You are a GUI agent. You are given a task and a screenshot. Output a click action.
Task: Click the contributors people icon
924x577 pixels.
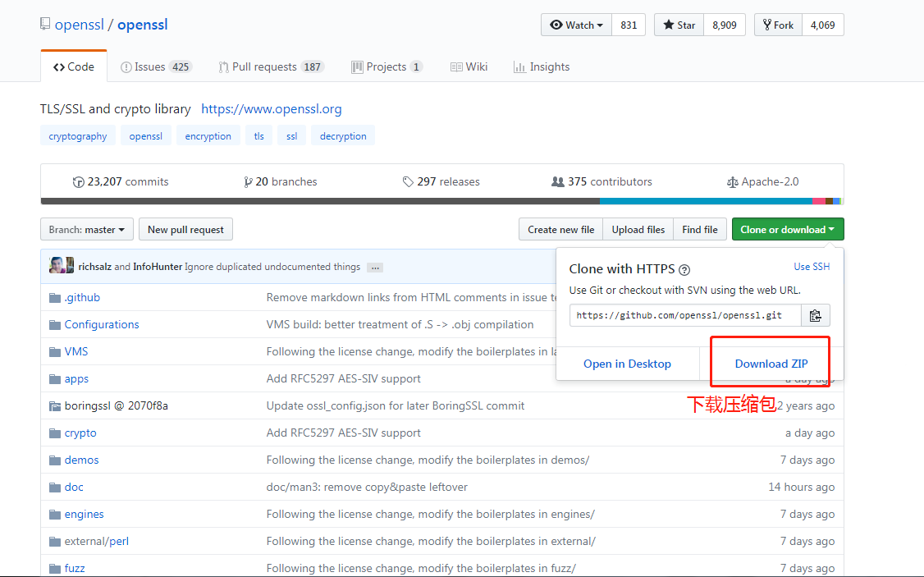click(557, 182)
